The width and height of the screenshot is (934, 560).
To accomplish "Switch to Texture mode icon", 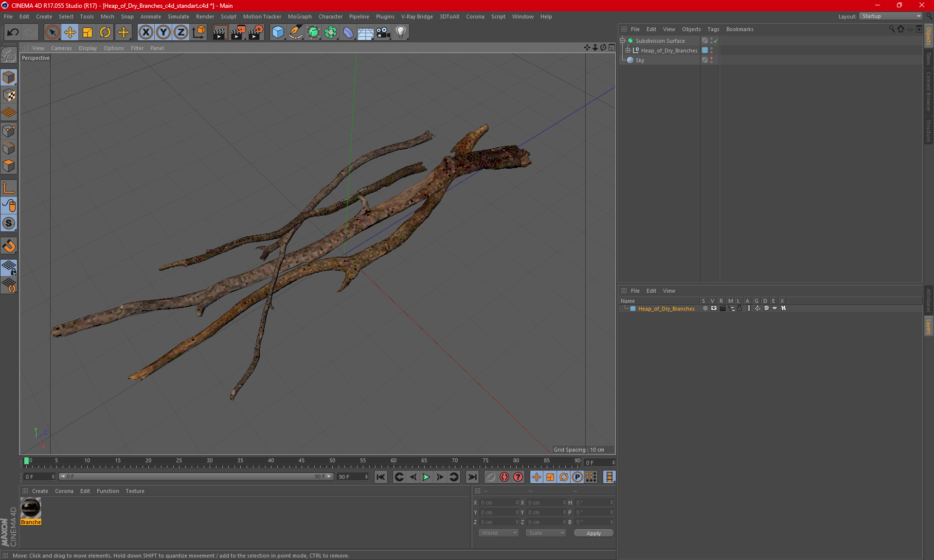I will coord(9,95).
